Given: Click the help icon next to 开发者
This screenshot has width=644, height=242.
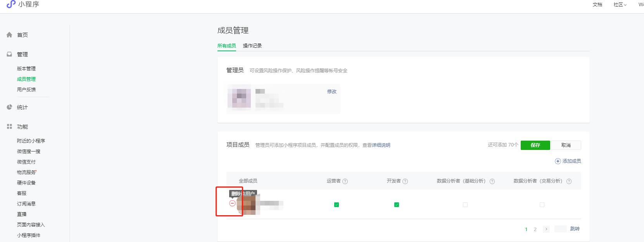Looking at the screenshot, I should click(405, 181).
